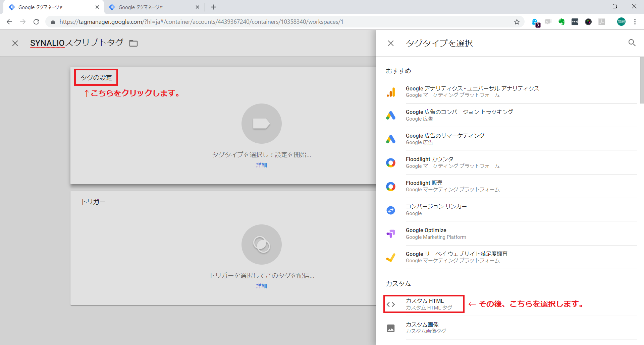This screenshot has height=345, width=644.
Task: Click the address bar URL
Action: [201, 22]
